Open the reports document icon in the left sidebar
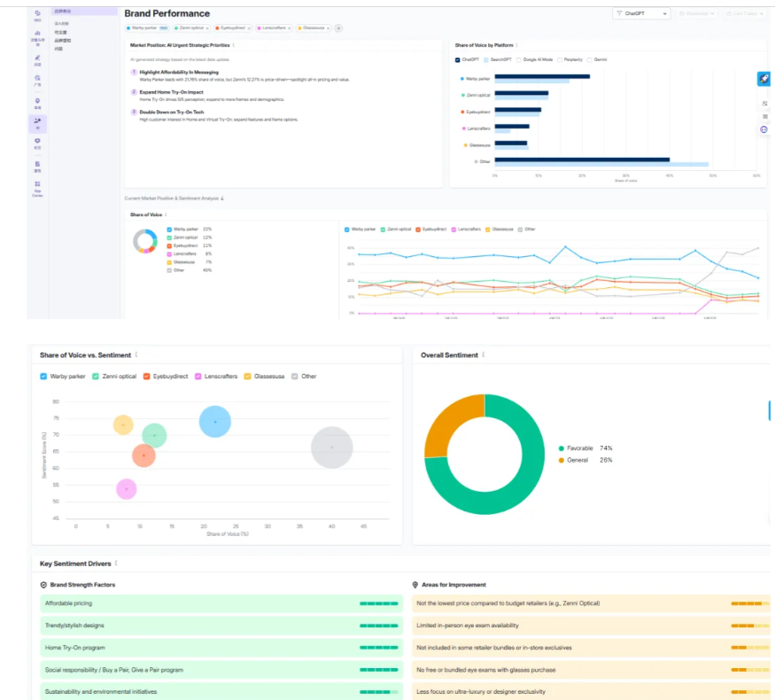The image size is (775, 700). click(x=37, y=166)
